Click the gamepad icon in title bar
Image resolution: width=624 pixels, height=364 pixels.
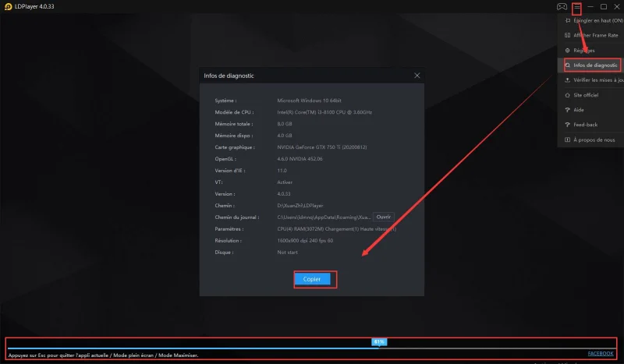(x=562, y=7)
